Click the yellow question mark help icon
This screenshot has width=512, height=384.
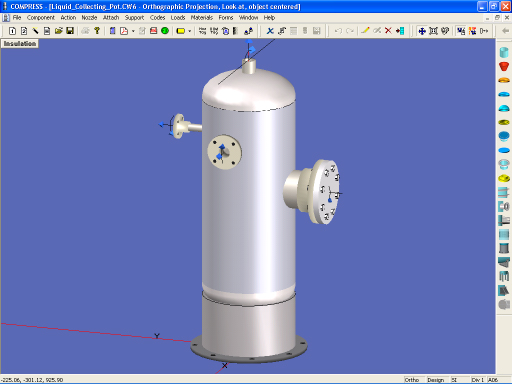pos(97,31)
